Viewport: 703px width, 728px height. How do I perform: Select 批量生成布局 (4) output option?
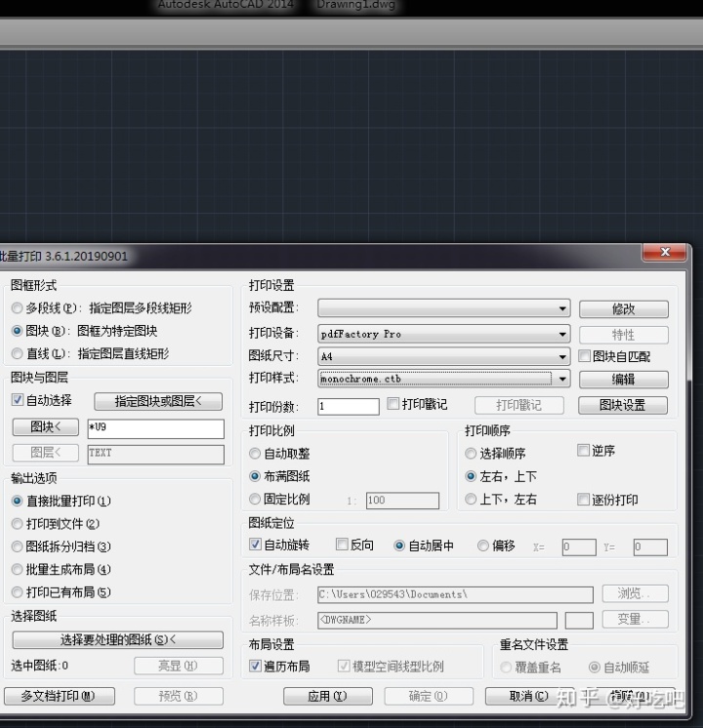(x=18, y=569)
